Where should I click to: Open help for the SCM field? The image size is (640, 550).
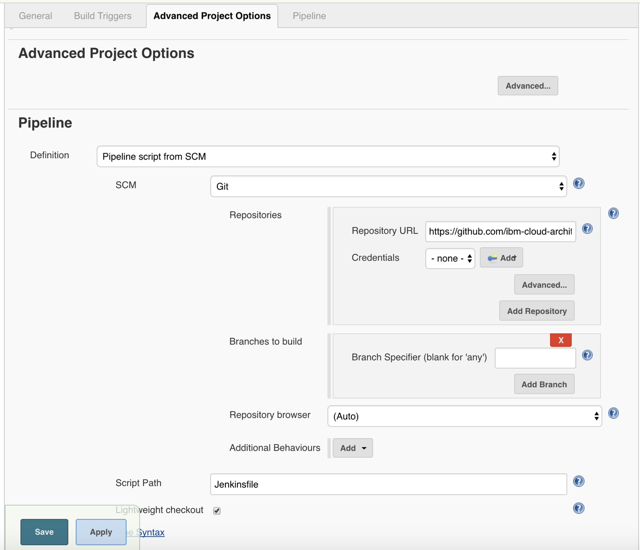click(578, 184)
